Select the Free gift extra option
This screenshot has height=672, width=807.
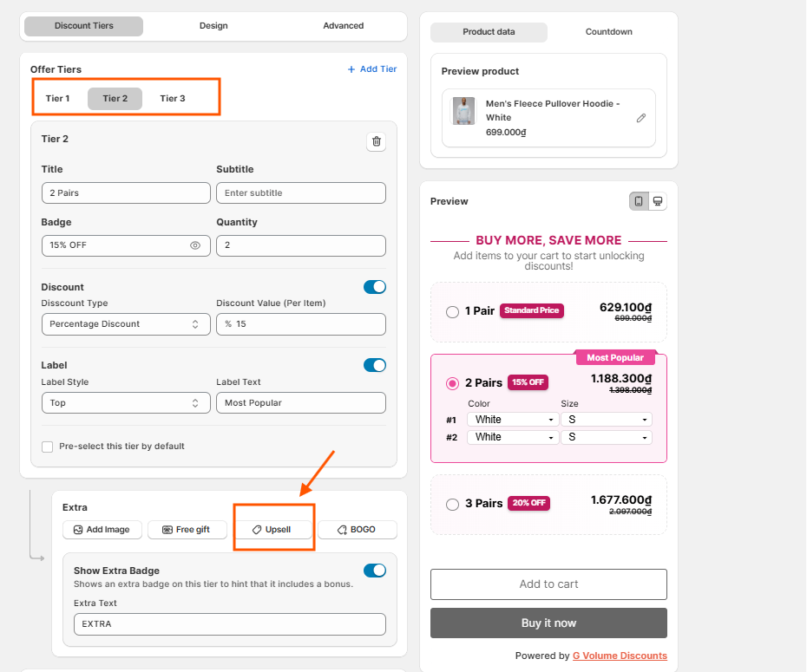(x=187, y=530)
